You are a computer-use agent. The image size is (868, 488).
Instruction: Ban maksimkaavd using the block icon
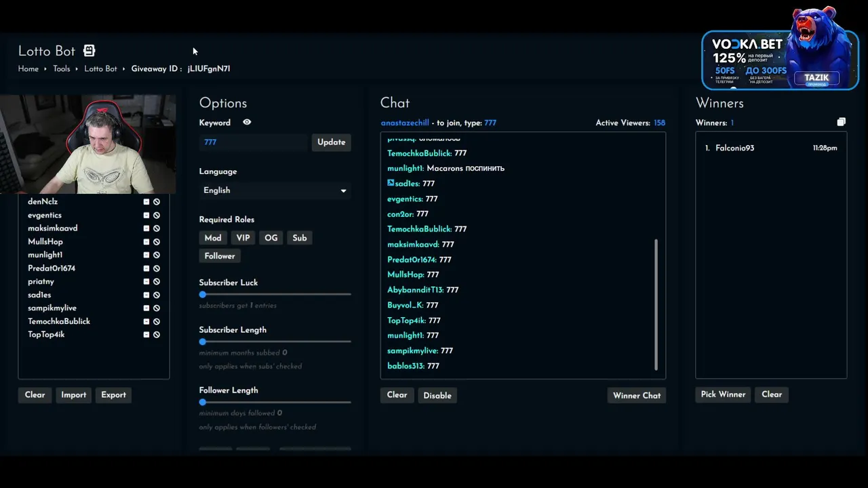157,228
